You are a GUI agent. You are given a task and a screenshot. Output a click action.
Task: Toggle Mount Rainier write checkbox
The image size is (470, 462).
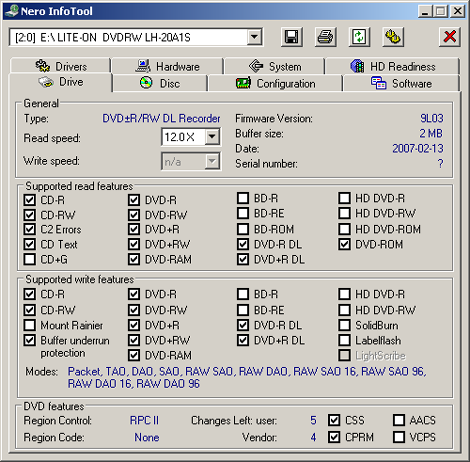(30, 325)
